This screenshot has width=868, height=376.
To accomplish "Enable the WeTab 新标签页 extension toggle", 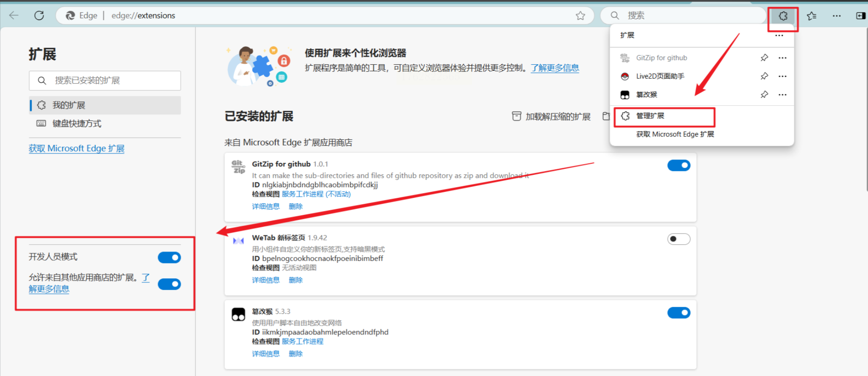I will click(x=679, y=239).
